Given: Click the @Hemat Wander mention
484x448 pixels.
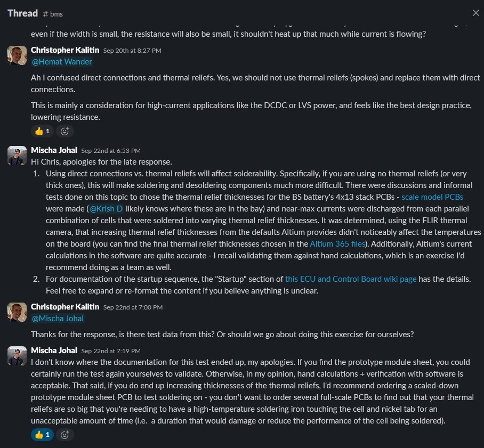Looking at the screenshot, I should tap(62, 62).
